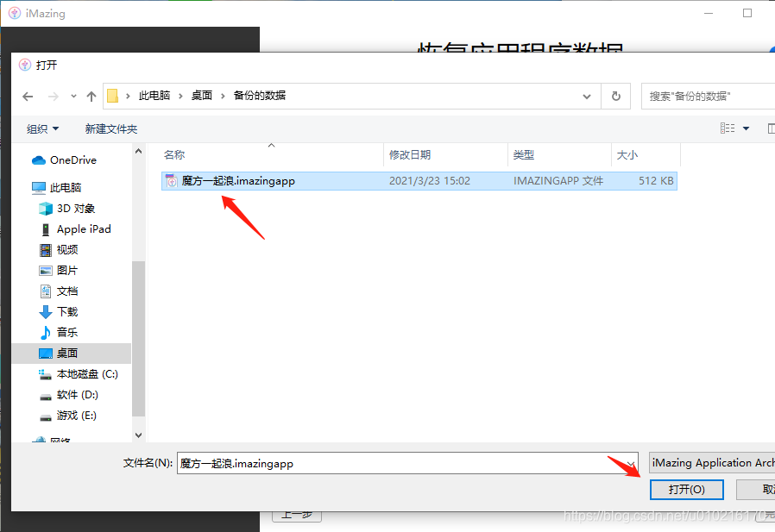The image size is (775, 532).
Task: Open OneDrive in navigation pane
Action: pyautogui.click(x=73, y=160)
